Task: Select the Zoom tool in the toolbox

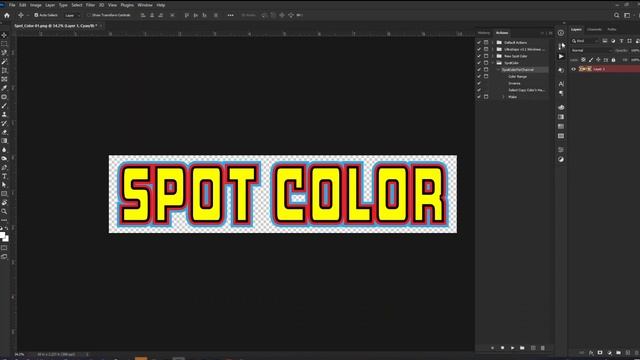Action: pos(4,211)
